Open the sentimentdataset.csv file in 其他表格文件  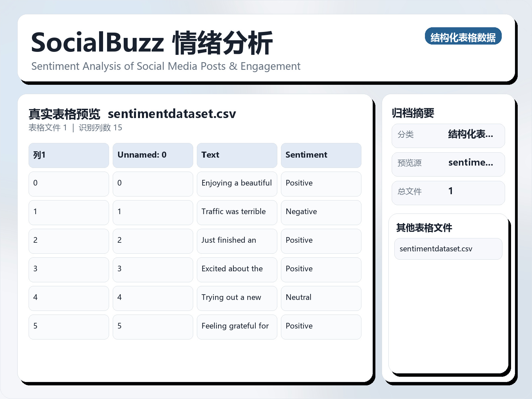(448, 249)
